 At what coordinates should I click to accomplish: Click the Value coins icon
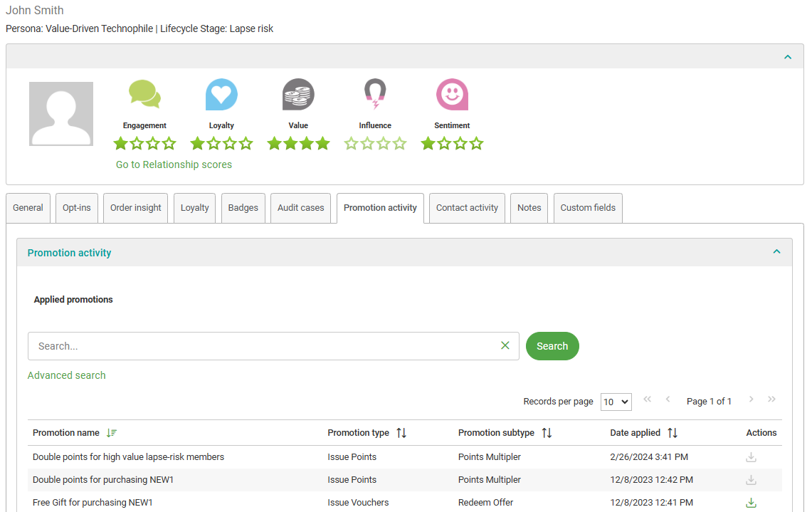298,95
